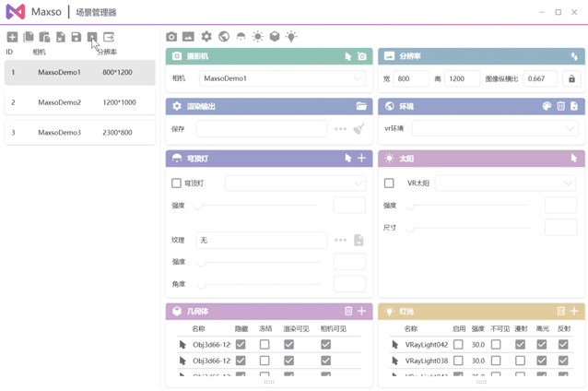Toggle 不可见 checkbox for VRayLight042
588x391 pixels.
tap(496, 345)
